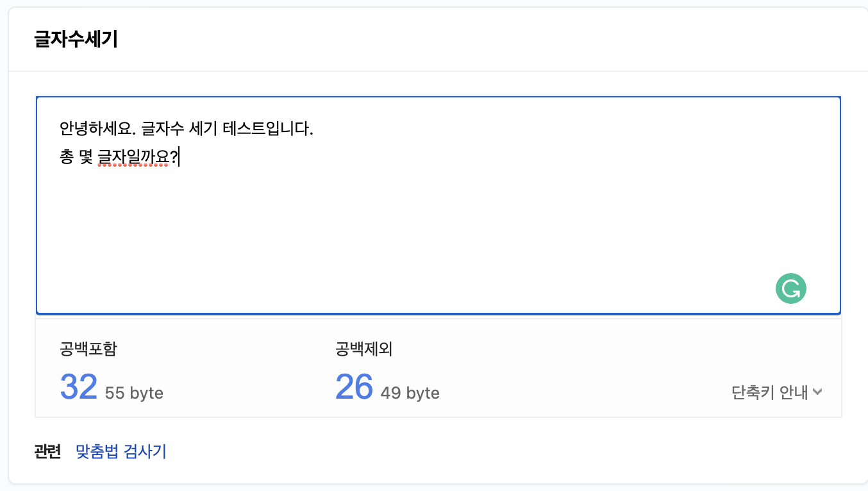
Task: Click the blue 32 character count
Action: 78,387
